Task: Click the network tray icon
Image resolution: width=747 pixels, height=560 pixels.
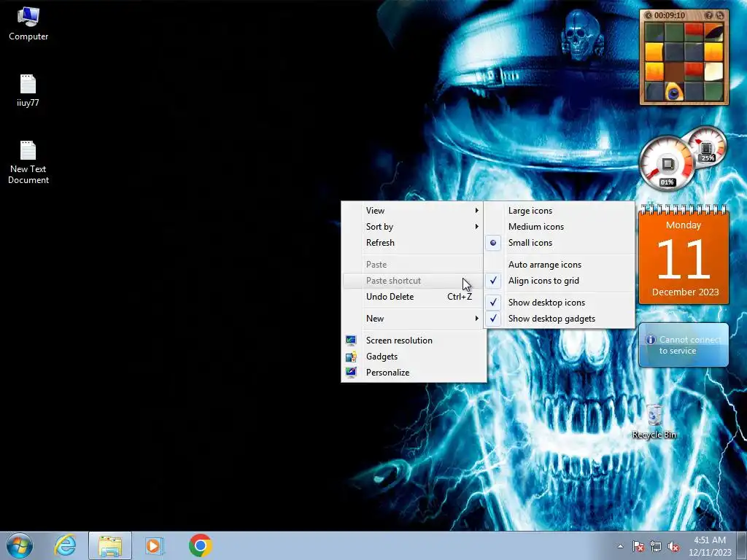Action: pyautogui.click(x=656, y=546)
